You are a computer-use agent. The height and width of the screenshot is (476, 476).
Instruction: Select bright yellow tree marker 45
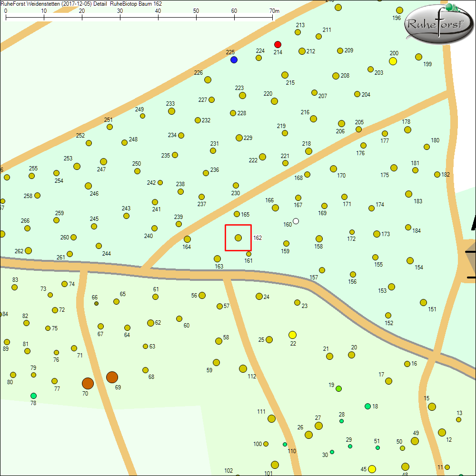click(372, 469)
